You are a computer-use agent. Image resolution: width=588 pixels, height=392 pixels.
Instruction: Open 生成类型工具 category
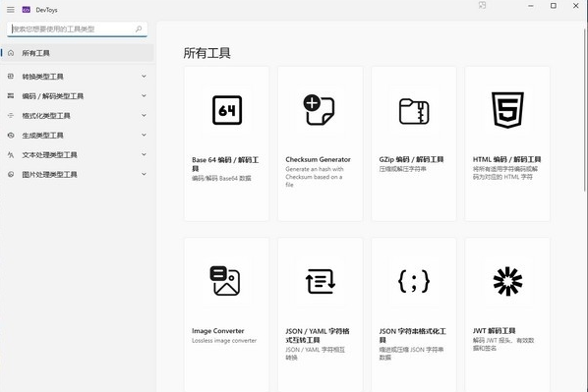[x=77, y=135]
